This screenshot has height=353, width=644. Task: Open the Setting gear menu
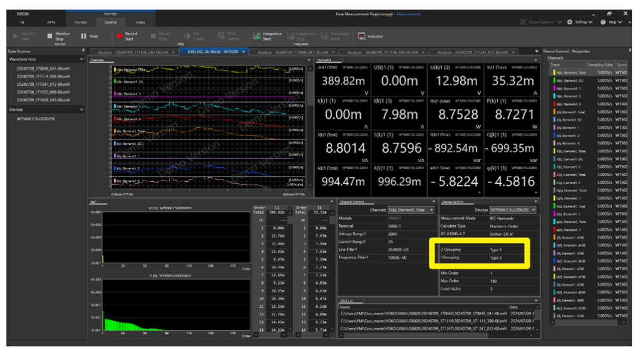(x=580, y=22)
